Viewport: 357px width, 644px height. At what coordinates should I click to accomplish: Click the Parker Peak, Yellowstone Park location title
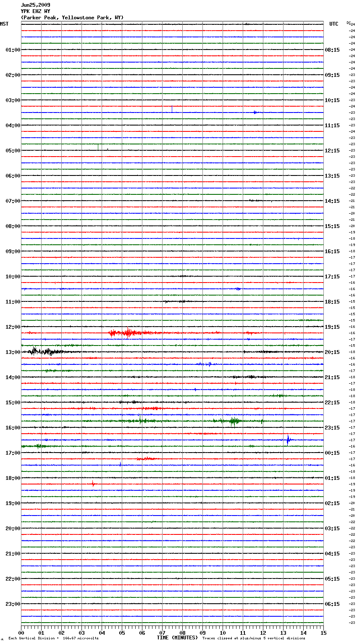coord(72,18)
